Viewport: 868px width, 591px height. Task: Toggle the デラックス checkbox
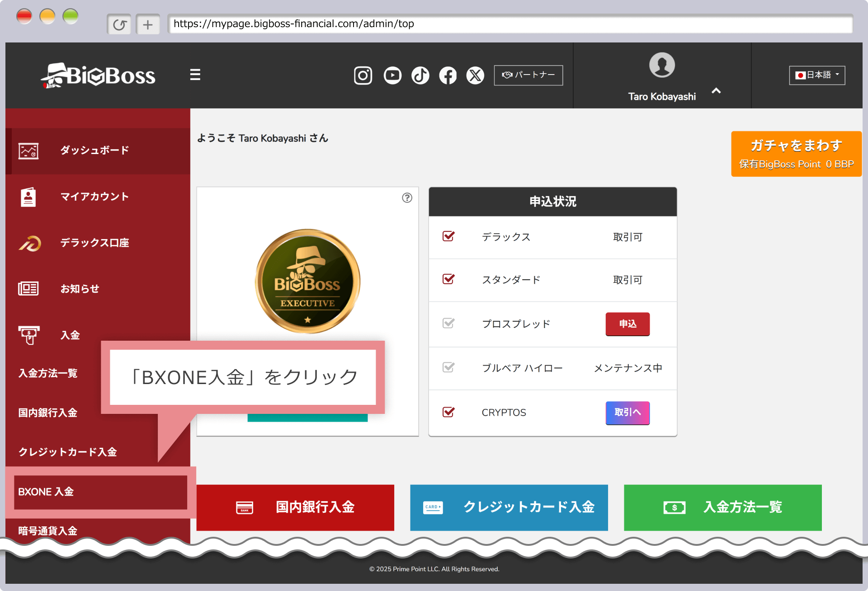(448, 236)
